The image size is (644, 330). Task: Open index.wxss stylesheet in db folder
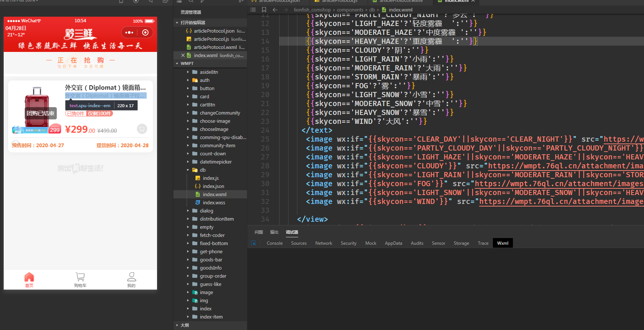(x=214, y=202)
